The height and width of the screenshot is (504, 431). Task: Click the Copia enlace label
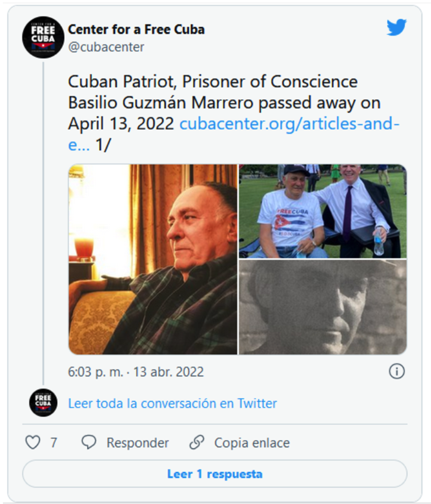pos(252,443)
